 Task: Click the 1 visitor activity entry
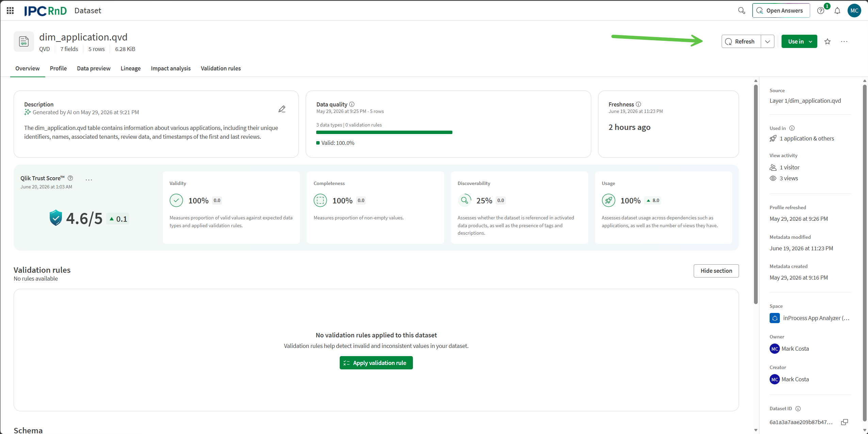tap(785, 167)
